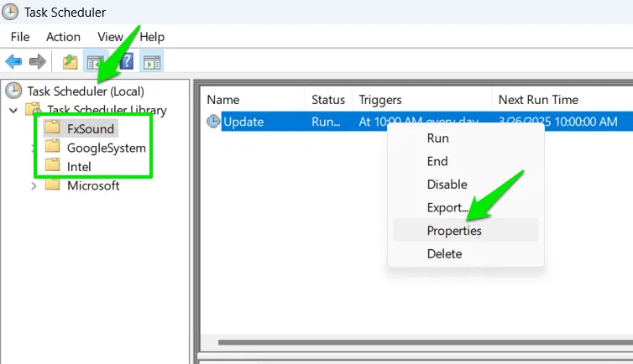Open the blue Help question mark icon
This screenshot has width=633, height=364.
coord(127,62)
